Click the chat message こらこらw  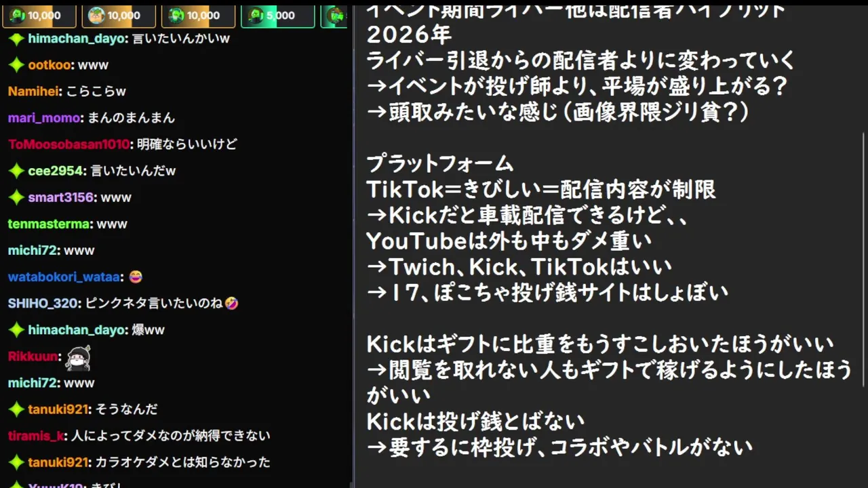pyautogui.click(x=96, y=91)
